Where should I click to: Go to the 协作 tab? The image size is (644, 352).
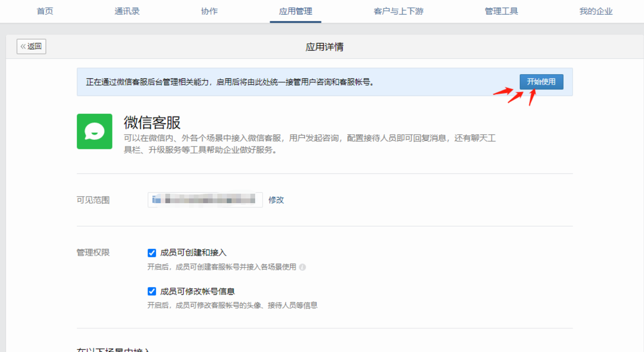coord(209,11)
